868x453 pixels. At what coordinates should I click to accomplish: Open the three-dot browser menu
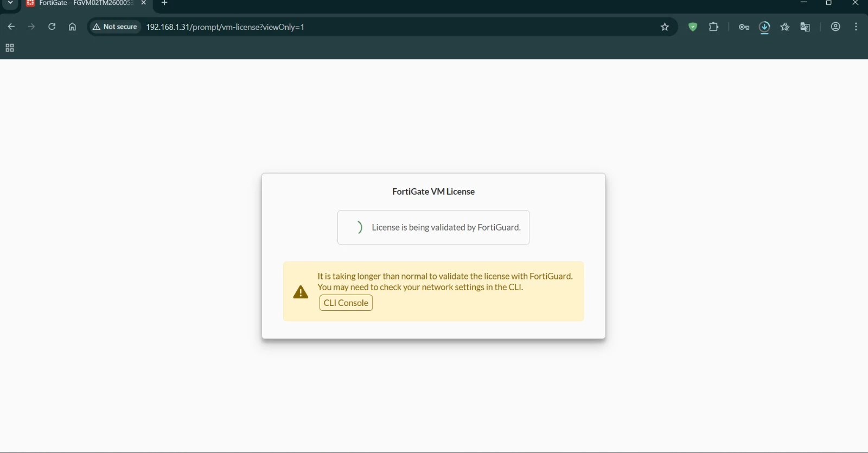point(856,27)
